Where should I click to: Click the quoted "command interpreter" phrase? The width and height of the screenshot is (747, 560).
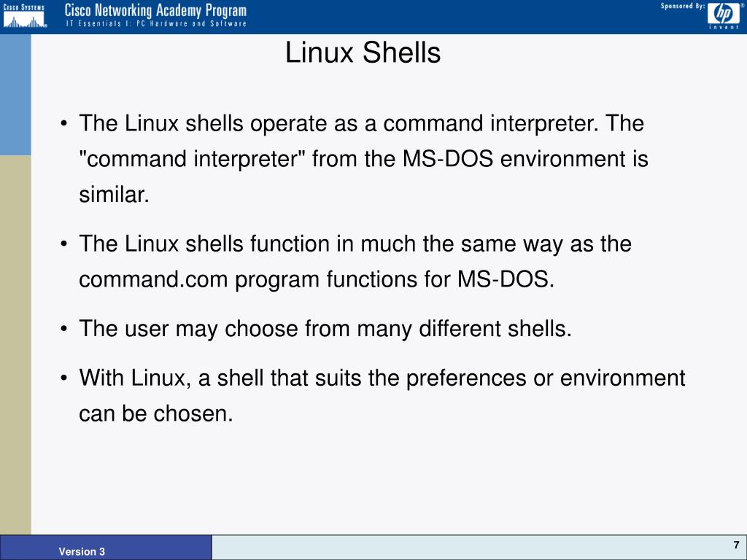click(192, 158)
